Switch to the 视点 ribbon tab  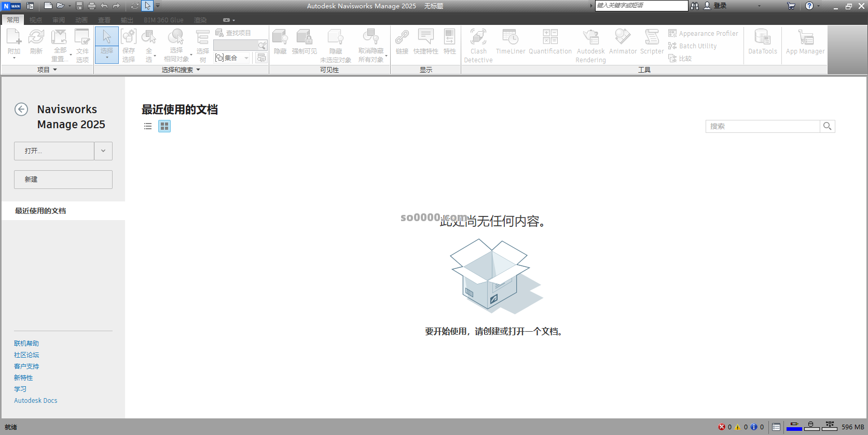point(36,20)
